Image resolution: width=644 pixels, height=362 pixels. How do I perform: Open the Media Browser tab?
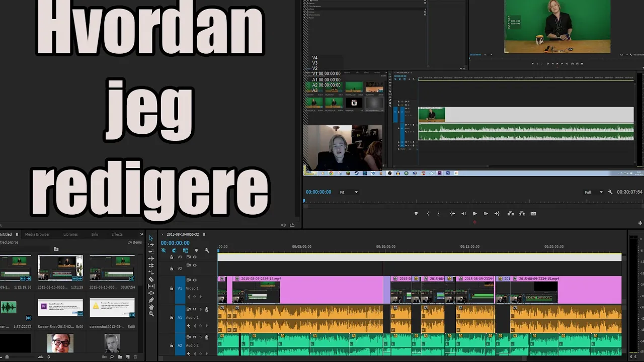37,234
